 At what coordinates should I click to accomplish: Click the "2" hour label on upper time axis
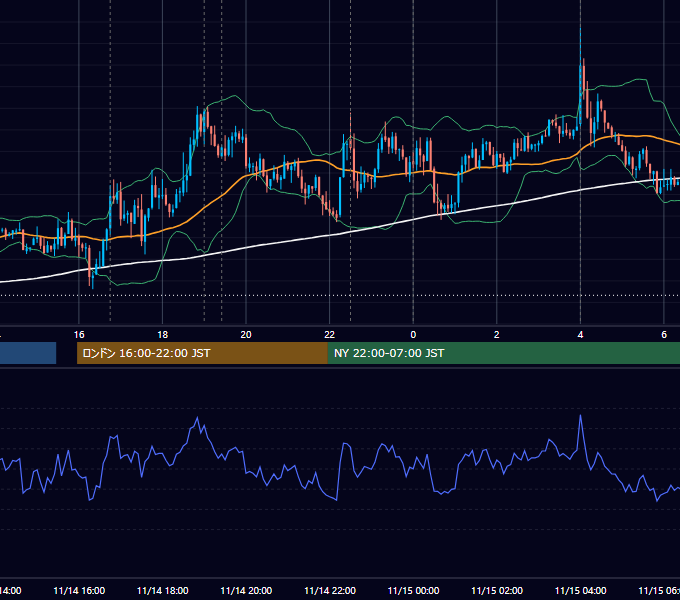[x=497, y=335]
